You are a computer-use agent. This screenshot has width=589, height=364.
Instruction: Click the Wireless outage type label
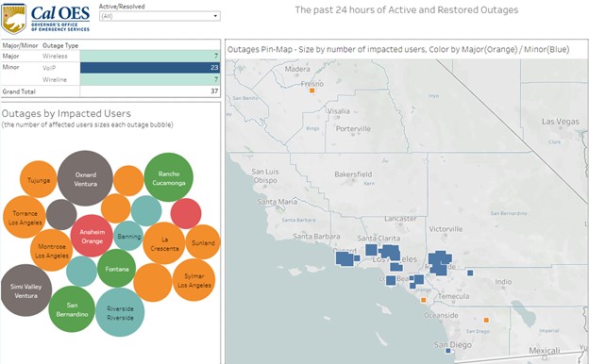[x=55, y=56]
